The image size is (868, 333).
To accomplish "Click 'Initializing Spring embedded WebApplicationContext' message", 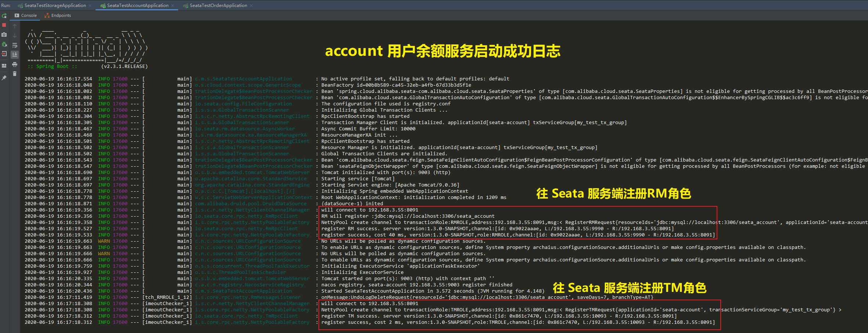I will pos(395,191).
